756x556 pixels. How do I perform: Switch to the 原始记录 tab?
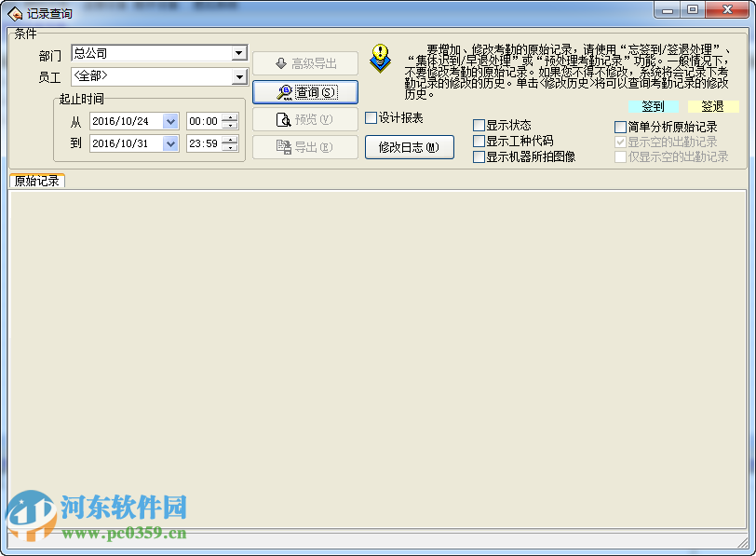tap(35, 182)
